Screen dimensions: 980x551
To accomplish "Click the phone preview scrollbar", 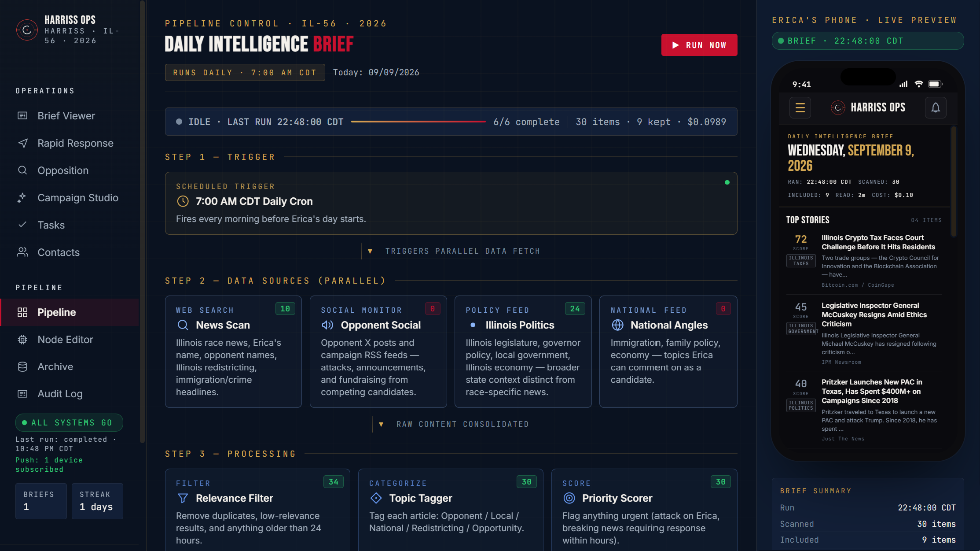I will [x=954, y=181].
